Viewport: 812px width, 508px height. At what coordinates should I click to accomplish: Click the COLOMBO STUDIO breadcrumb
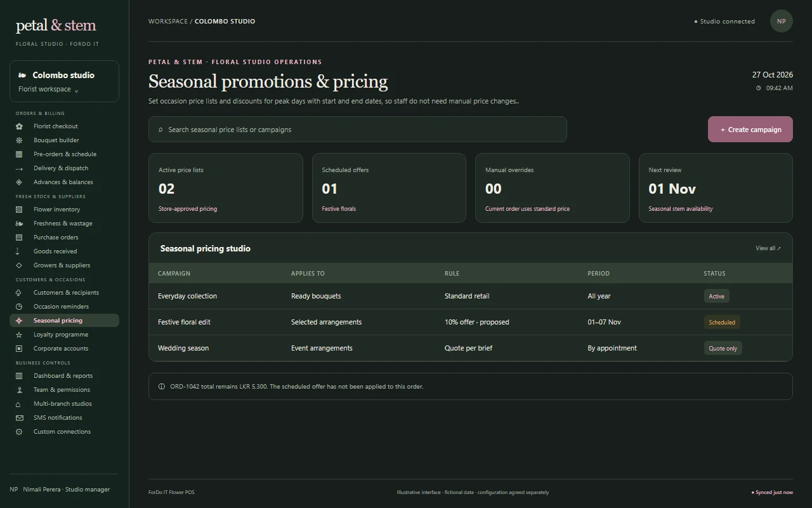pyautogui.click(x=225, y=21)
